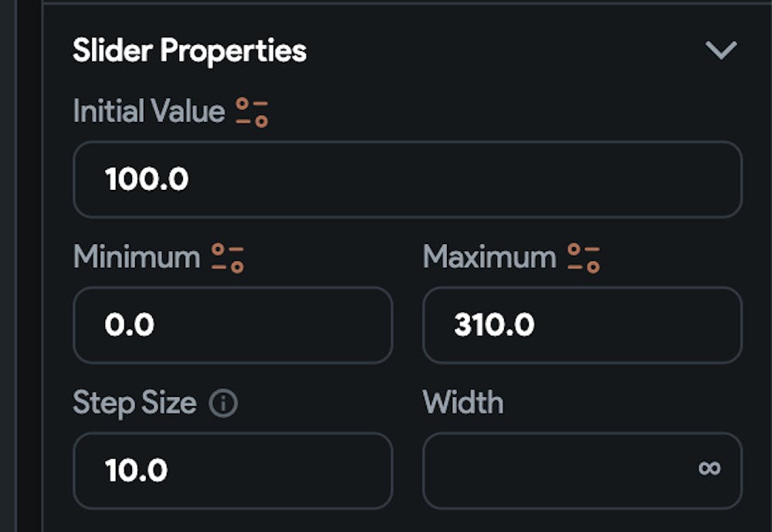772x532 pixels.
Task: Click the Maximum label text
Action: click(489, 257)
